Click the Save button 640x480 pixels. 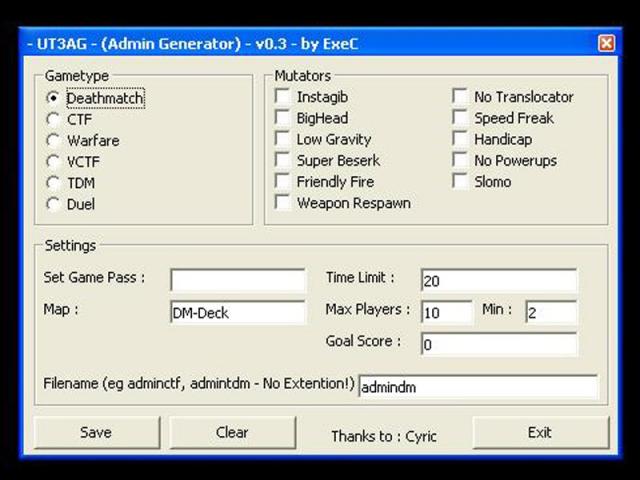97,432
